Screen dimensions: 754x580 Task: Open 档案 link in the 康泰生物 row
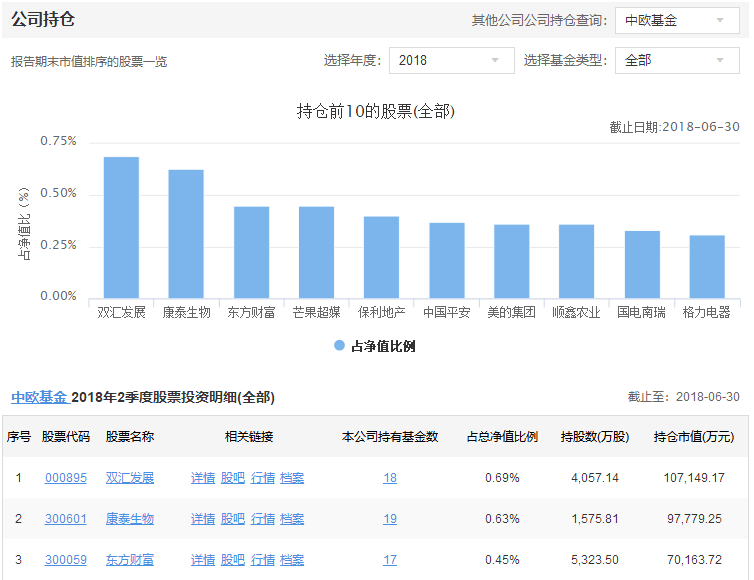pyautogui.click(x=292, y=519)
